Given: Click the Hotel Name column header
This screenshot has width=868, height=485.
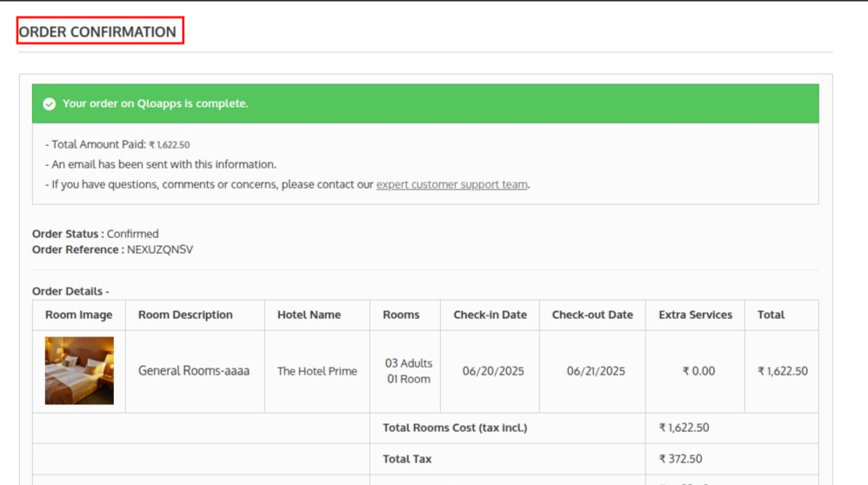Looking at the screenshot, I should pyautogui.click(x=309, y=315).
